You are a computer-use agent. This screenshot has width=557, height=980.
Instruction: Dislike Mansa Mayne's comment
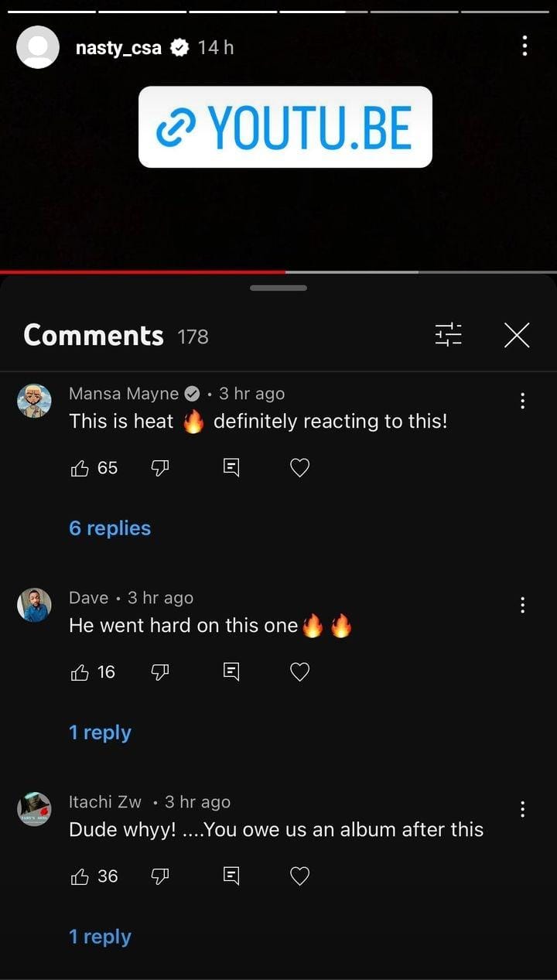point(160,468)
